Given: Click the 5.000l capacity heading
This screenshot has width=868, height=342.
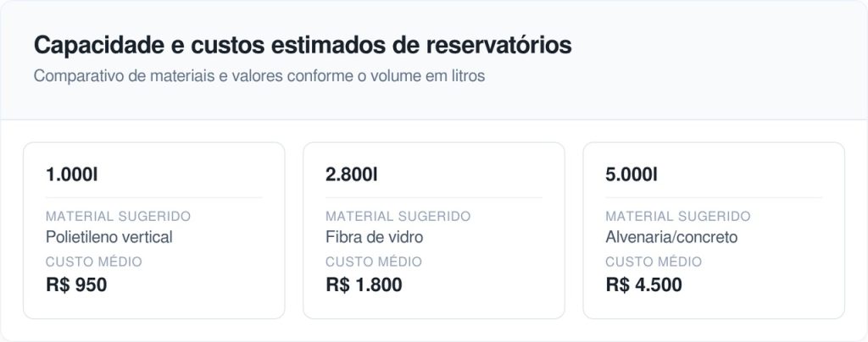Looking at the screenshot, I should pyautogui.click(x=632, y=175).
